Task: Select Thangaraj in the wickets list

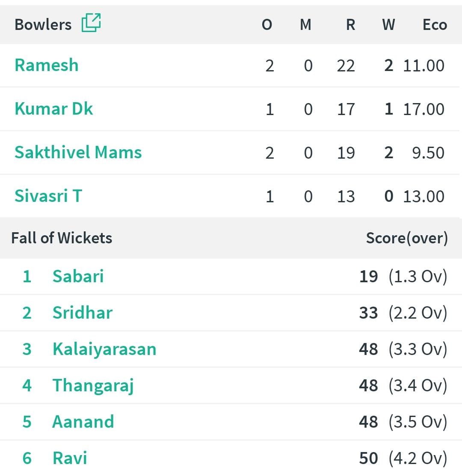Action: point(93,385)
